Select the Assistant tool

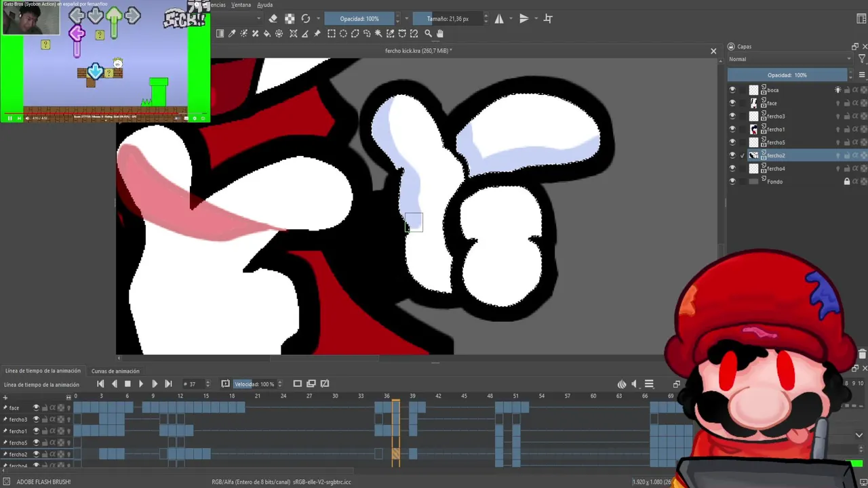pyautogui.click(x=294, y=33)
